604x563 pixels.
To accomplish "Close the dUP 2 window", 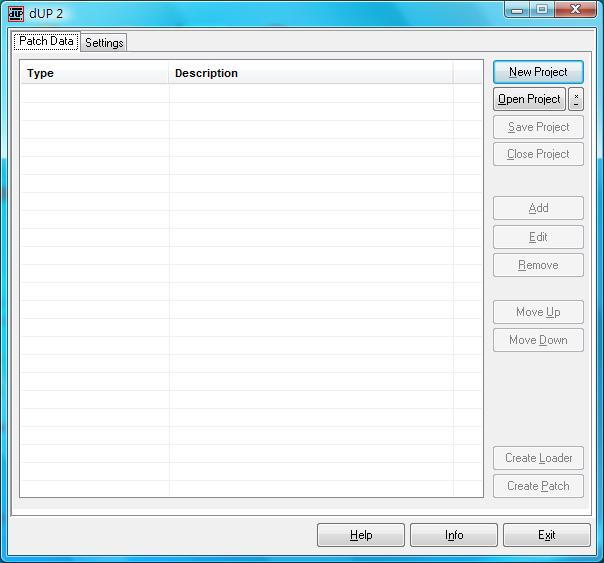I will [x=575, y=9].
